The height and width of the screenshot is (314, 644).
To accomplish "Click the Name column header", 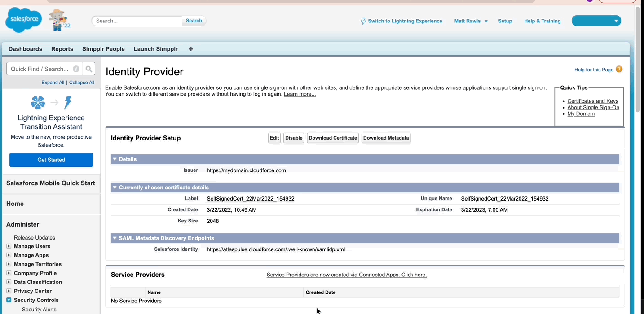I will (x=154, y=292).
